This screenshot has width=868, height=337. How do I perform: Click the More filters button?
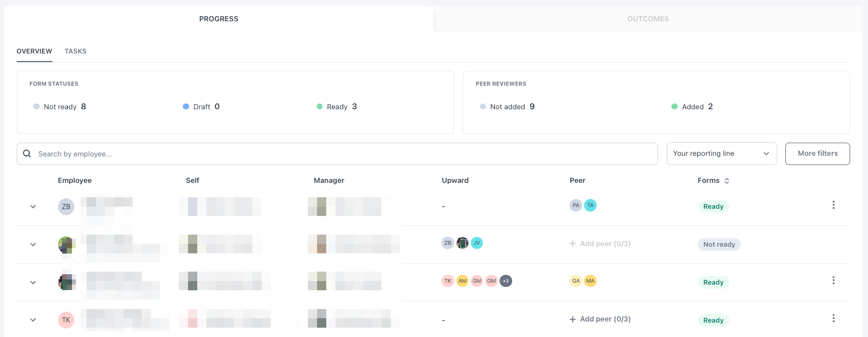pyautogui.click(x=817, y=154)
